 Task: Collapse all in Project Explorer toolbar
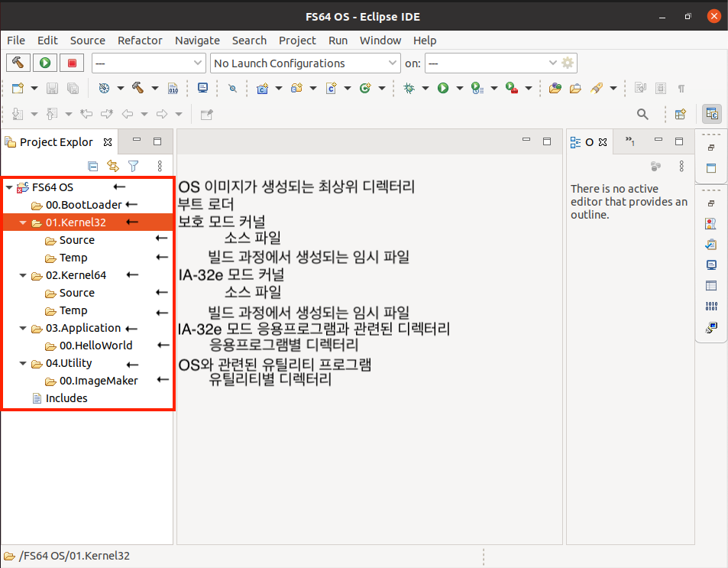click(93, 167)
